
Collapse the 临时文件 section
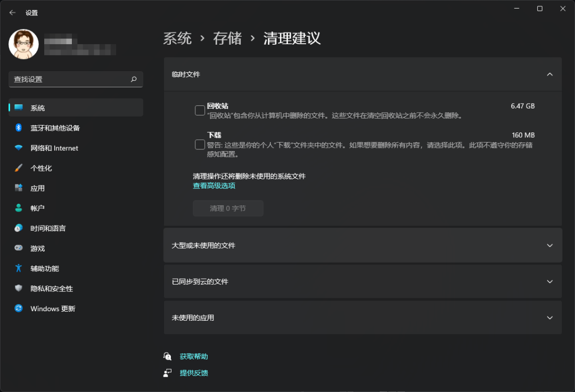[550, 74]
